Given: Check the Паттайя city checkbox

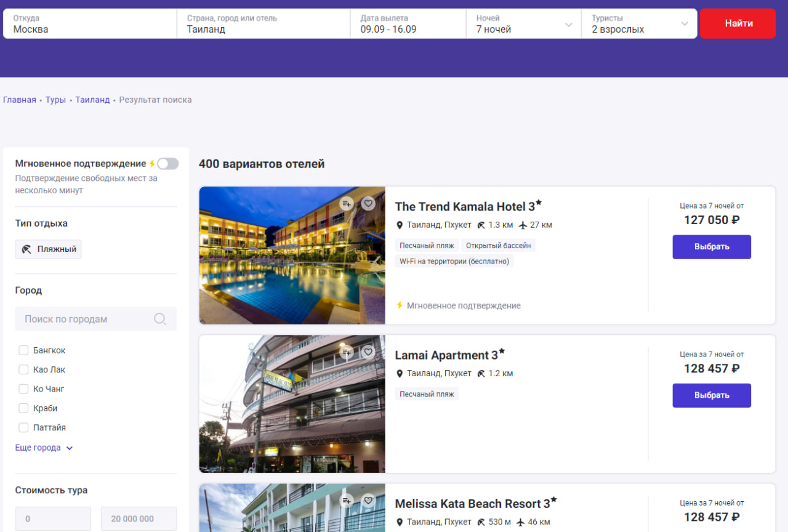Looking at the screenshot, I should [23, 427].
